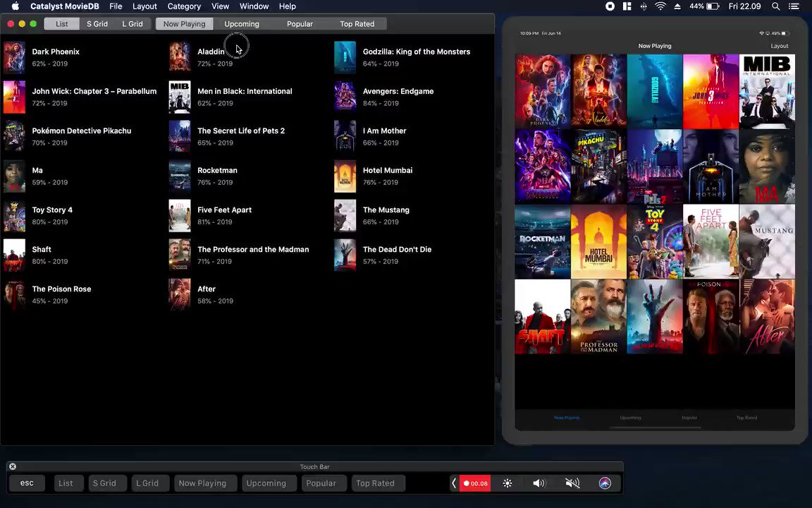Open the Category menu
The image size is (812, 508).
184,6
